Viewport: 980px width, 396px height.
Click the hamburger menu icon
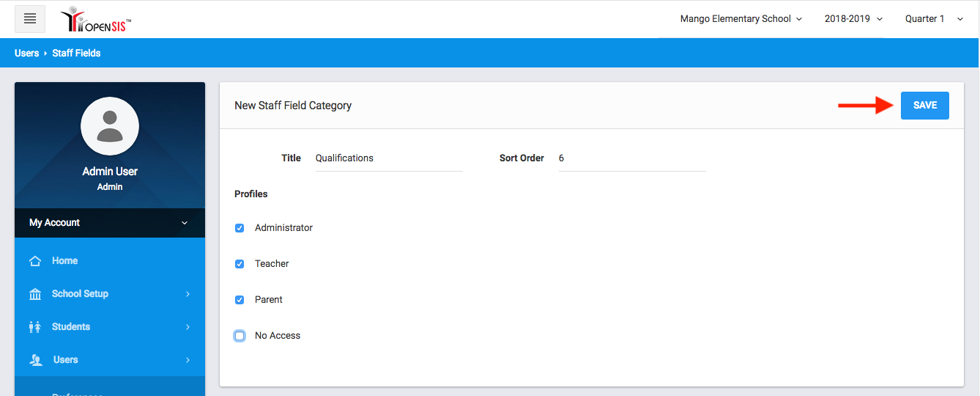(30, 19)
